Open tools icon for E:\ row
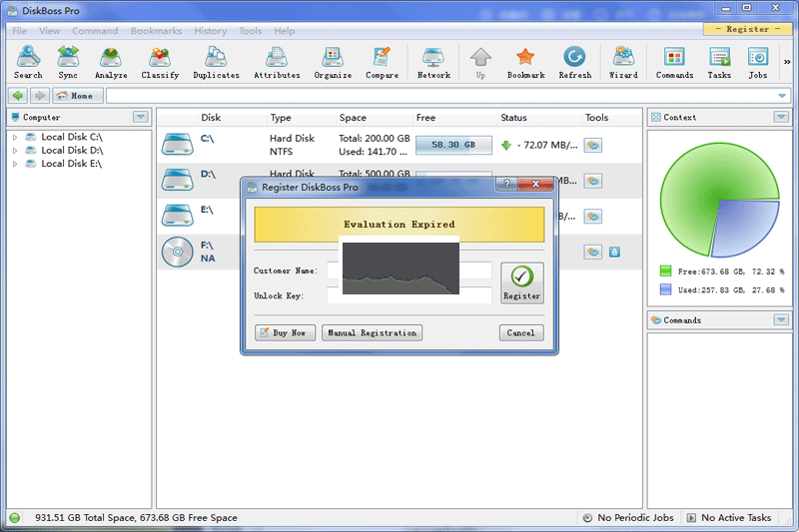 tap(592, 217)
